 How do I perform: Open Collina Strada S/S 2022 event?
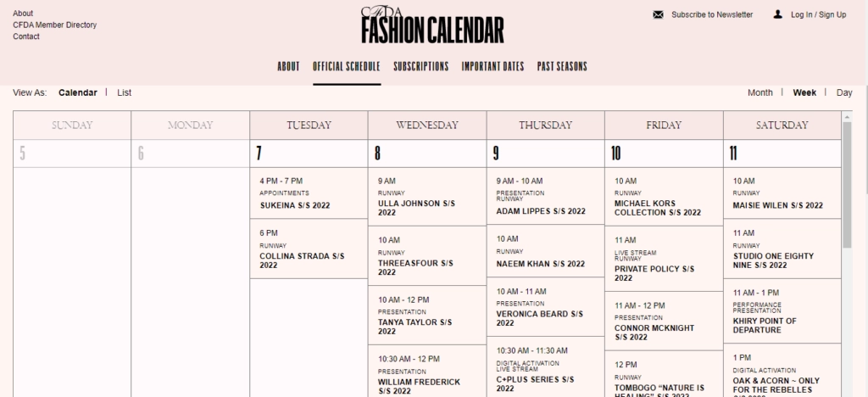(303, 260)
